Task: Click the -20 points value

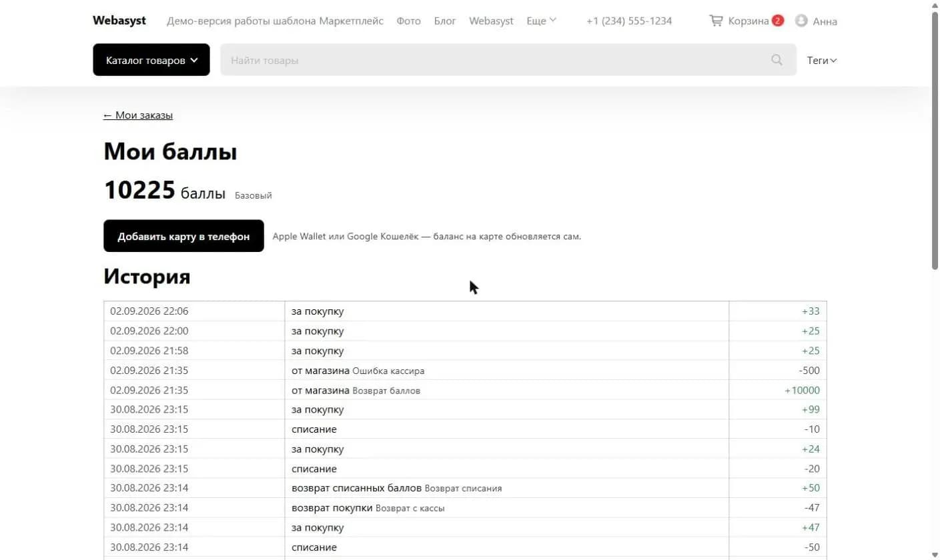Action: tap(812, 469)
